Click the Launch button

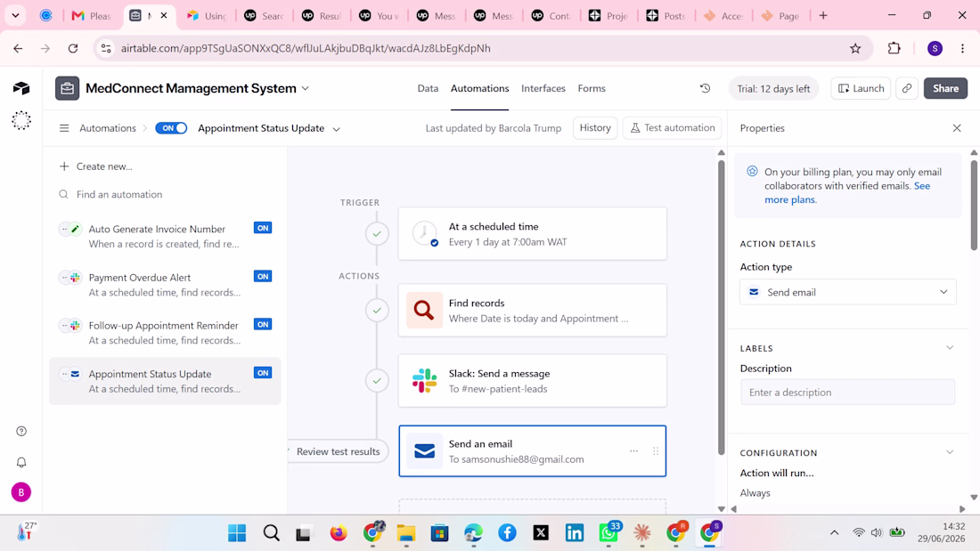862,88
